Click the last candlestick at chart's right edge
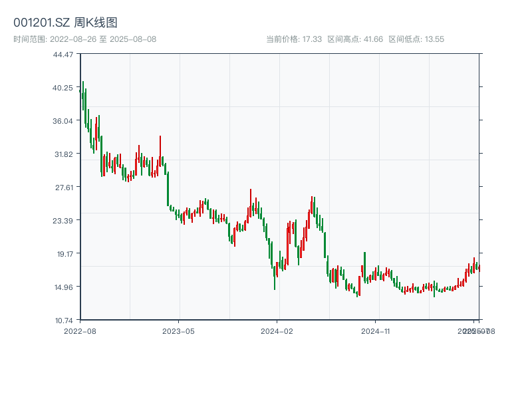 pyautogui.click(x=479, y=268)
